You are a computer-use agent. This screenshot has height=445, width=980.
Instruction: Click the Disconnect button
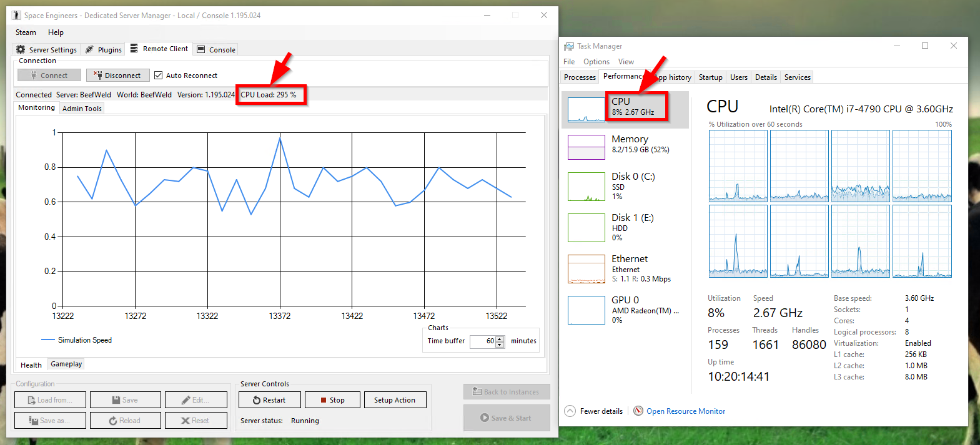point(117,75)
